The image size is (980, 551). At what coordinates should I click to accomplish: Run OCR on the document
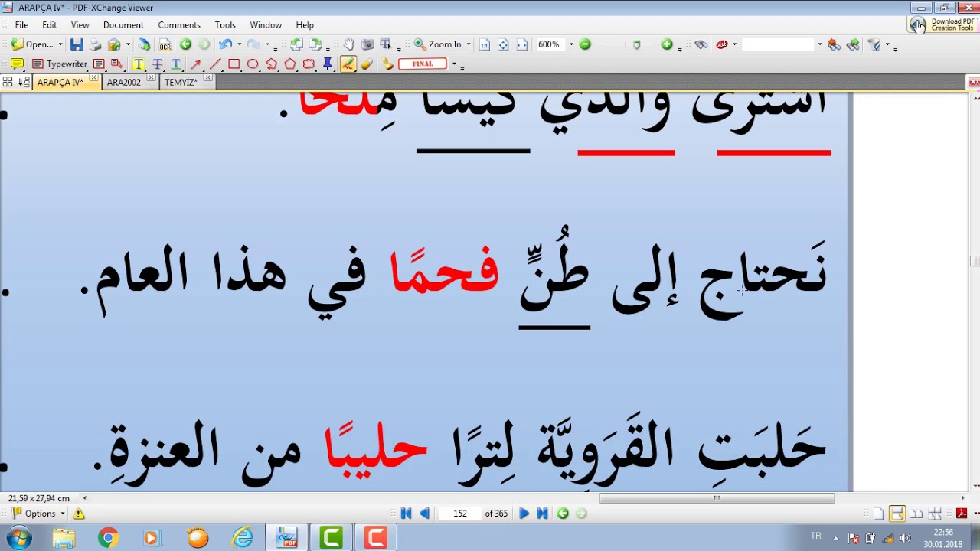click(x=165, y=44)
